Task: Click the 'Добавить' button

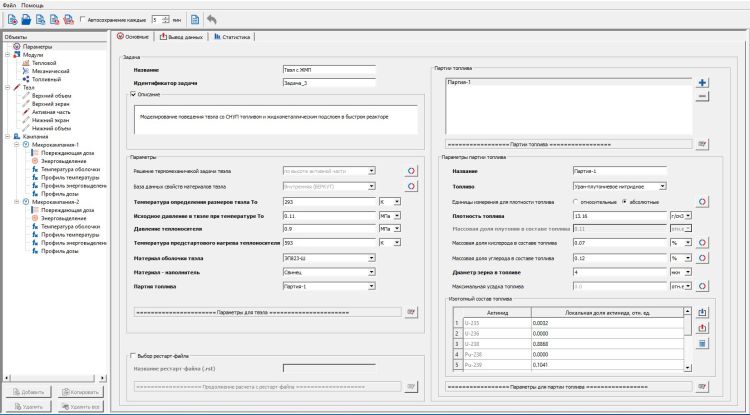Action: tap(28, 392)
